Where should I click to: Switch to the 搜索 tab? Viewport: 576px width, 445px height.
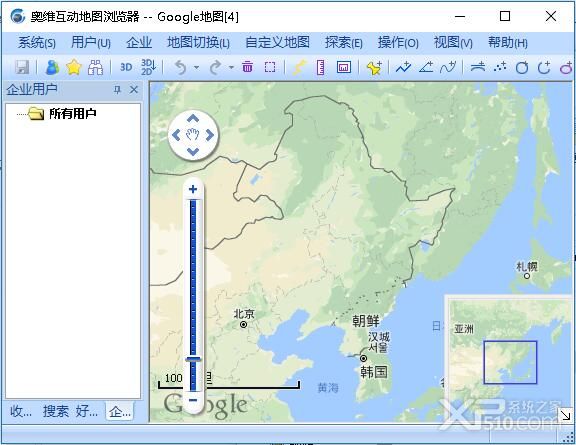[56, 411]
